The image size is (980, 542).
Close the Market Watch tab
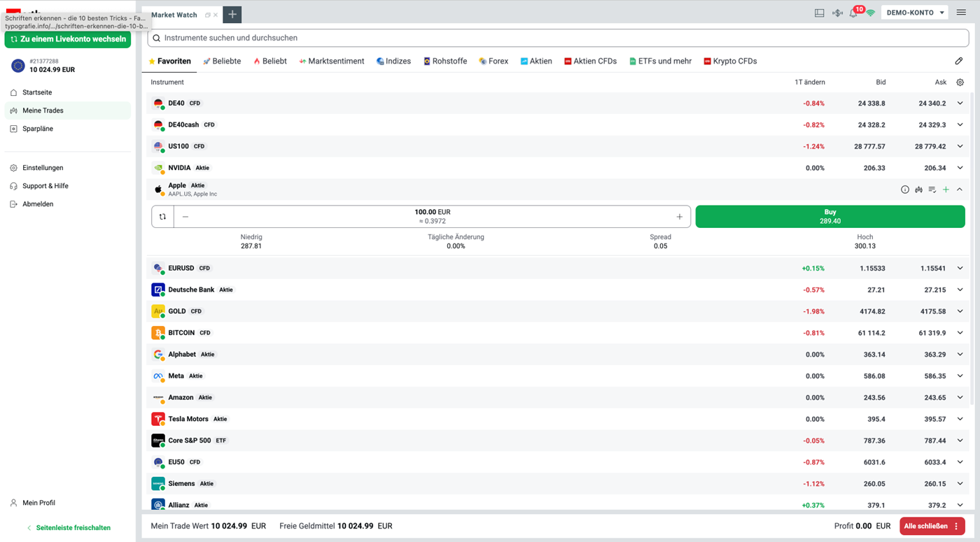pos(216,15)
